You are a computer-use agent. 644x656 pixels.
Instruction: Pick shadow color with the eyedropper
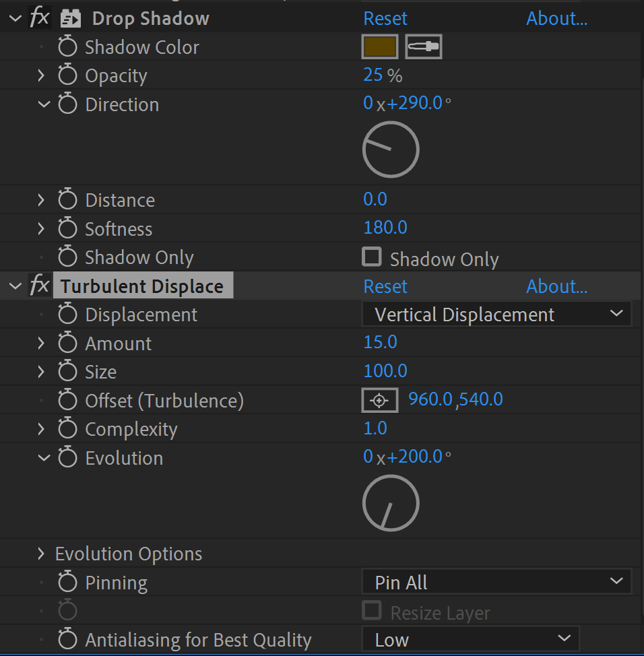(x=424, y=46)
